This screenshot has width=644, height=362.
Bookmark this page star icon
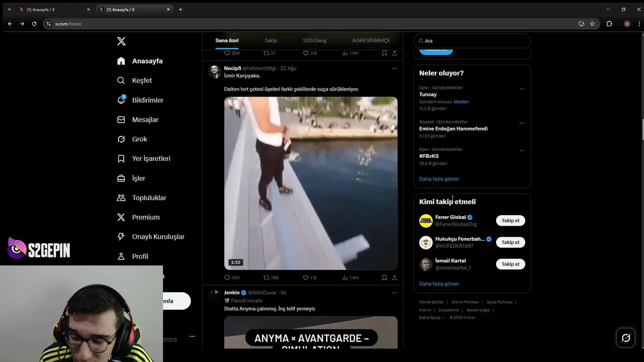tap(592, 24)
